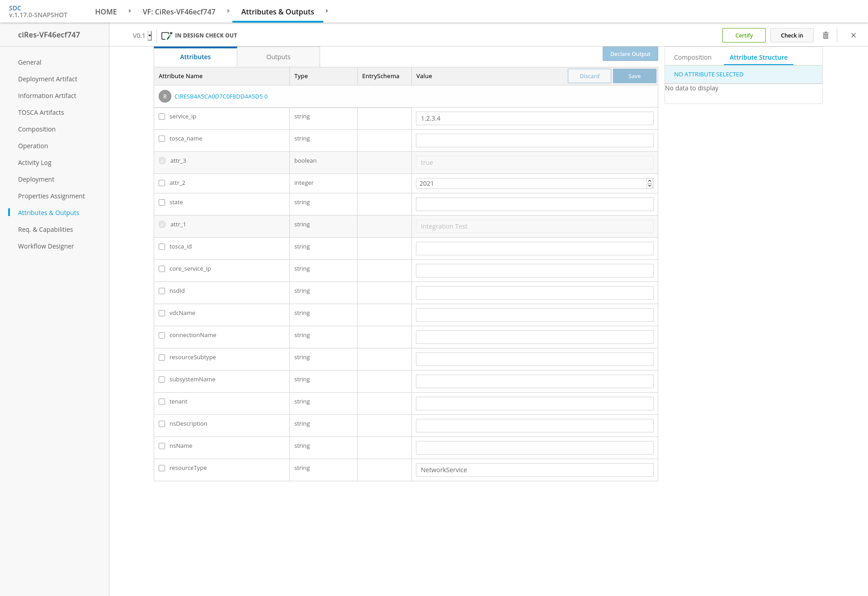Click the Declare Output button
868x596 pixels.
tap(630, 54)
